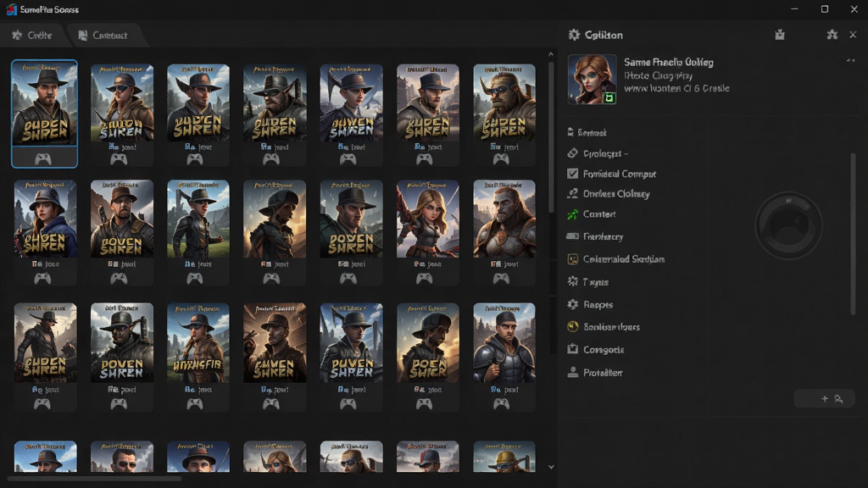
Task: Click the document icon in Cantact tab
Action: (82, 36)
